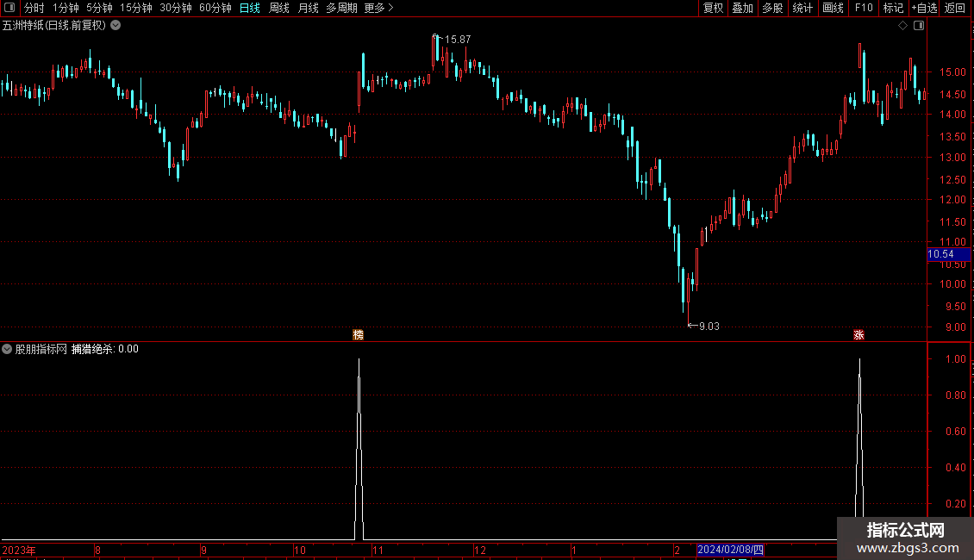Expand the 更多 periods menu

click(378, 8)
